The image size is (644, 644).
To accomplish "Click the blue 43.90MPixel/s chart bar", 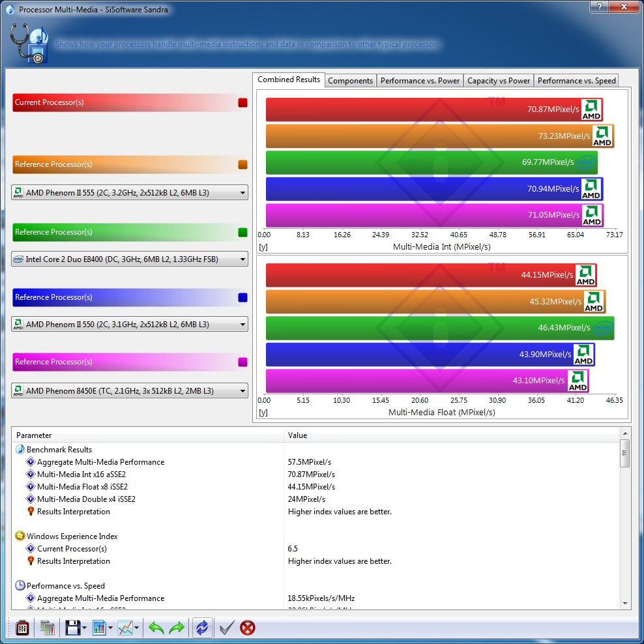I will (x=430, y=355).
